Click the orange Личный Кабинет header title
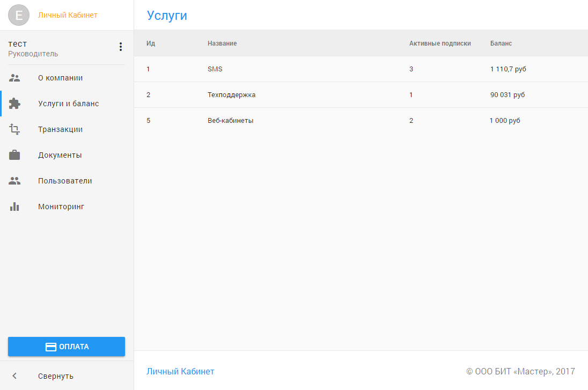 68,15
